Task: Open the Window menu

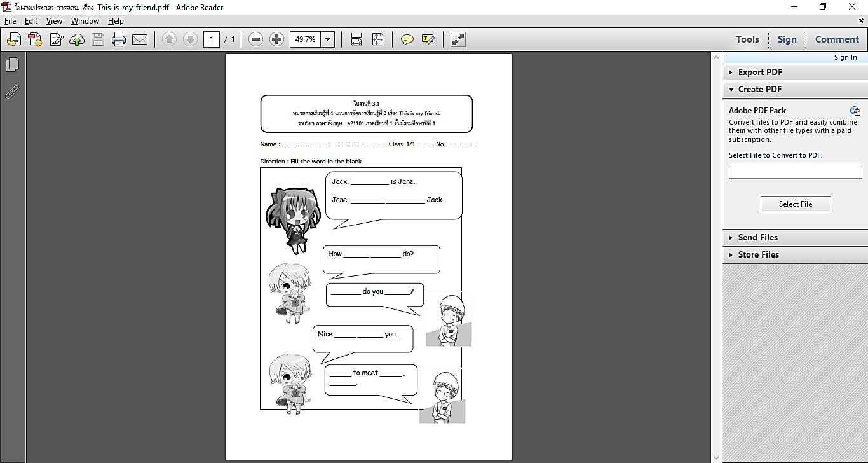Action: pyautogui.click(x=85, y=21)
